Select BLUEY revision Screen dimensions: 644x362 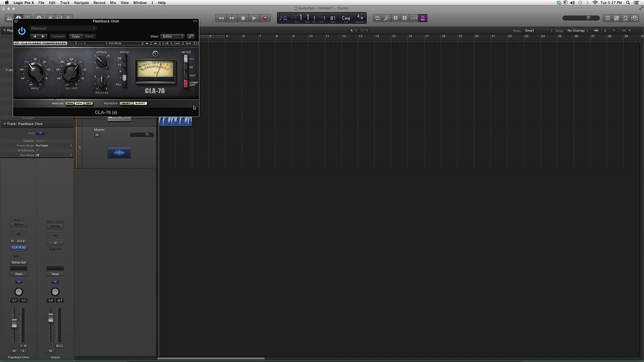pos(126,104)
